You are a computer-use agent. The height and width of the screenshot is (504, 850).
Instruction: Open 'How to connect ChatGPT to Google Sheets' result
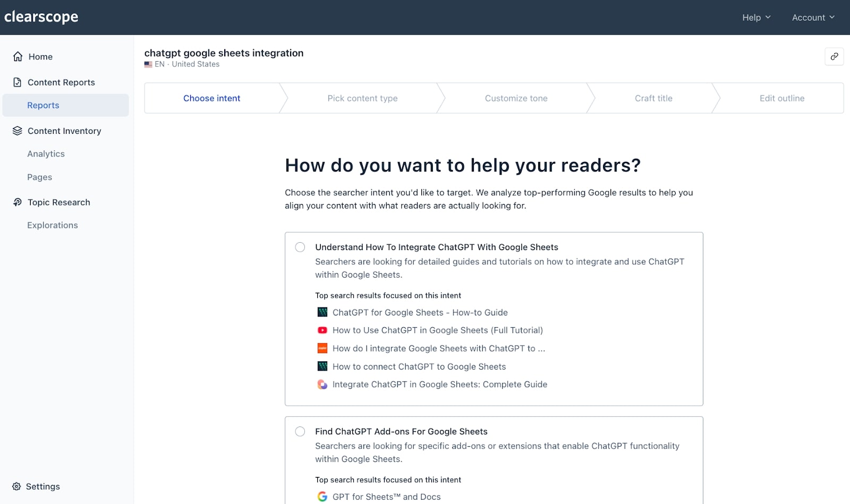click(x=419, y=366)
